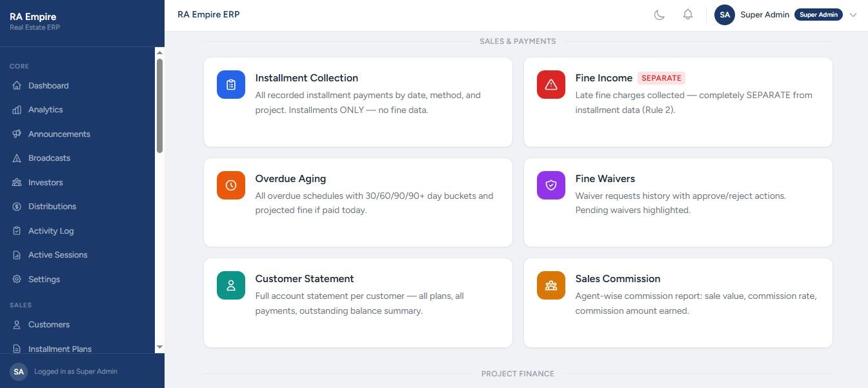Click the orange Overdue Aging clock icon

[231, 185]
